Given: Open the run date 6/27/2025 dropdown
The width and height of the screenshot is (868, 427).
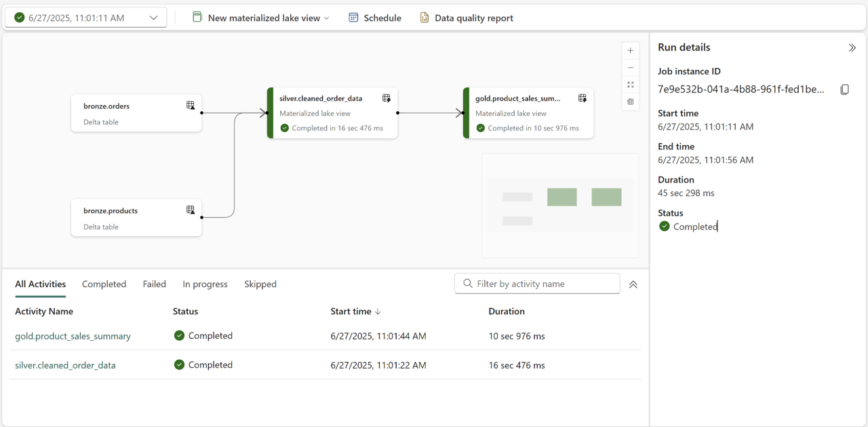Looking at the screenshot, I should 85,18.
